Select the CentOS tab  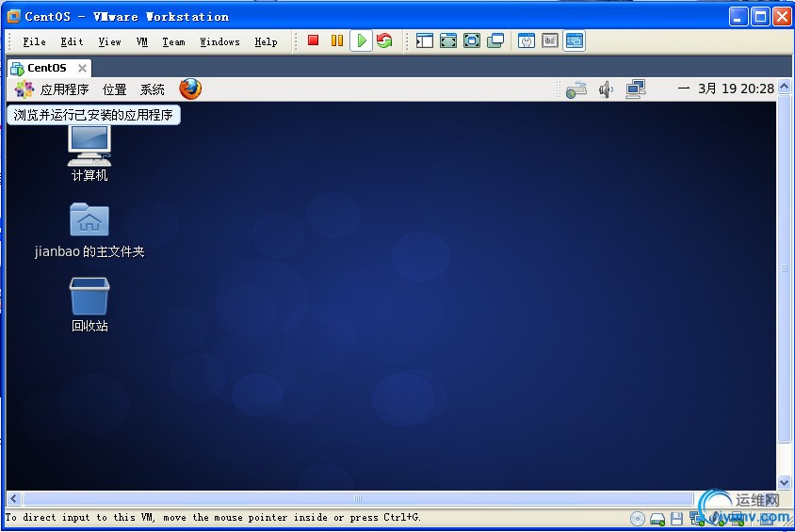coord(47,68)
